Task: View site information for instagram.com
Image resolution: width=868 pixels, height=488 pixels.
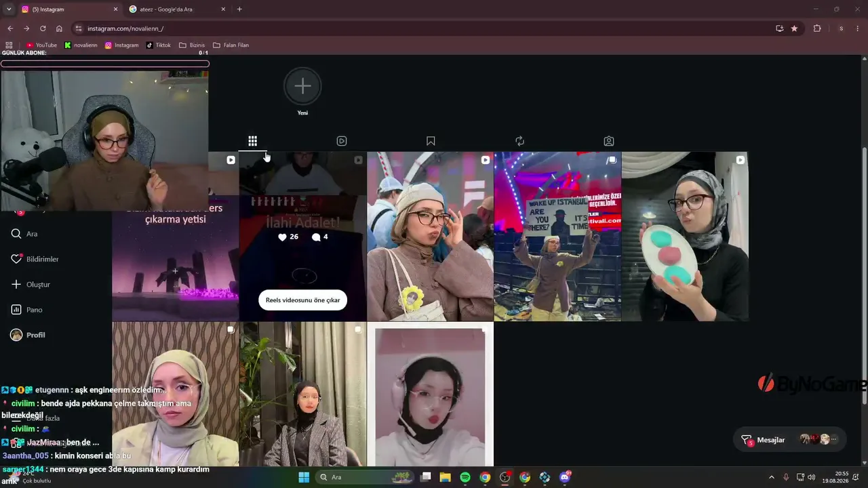Action: 79,28
